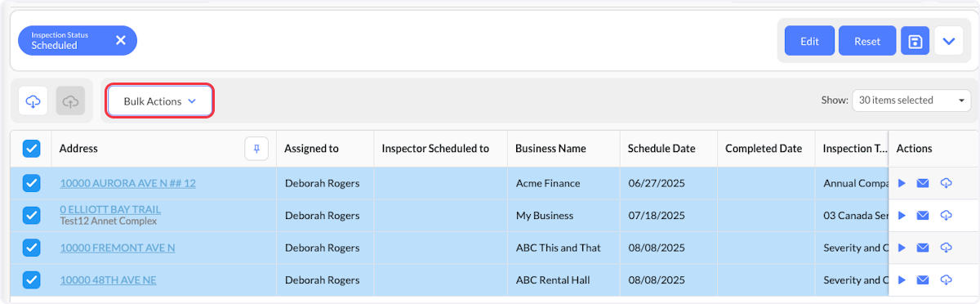Click the Test12 Annet Complex subtitle
This screenshot has width=980, height=304.
108,221
